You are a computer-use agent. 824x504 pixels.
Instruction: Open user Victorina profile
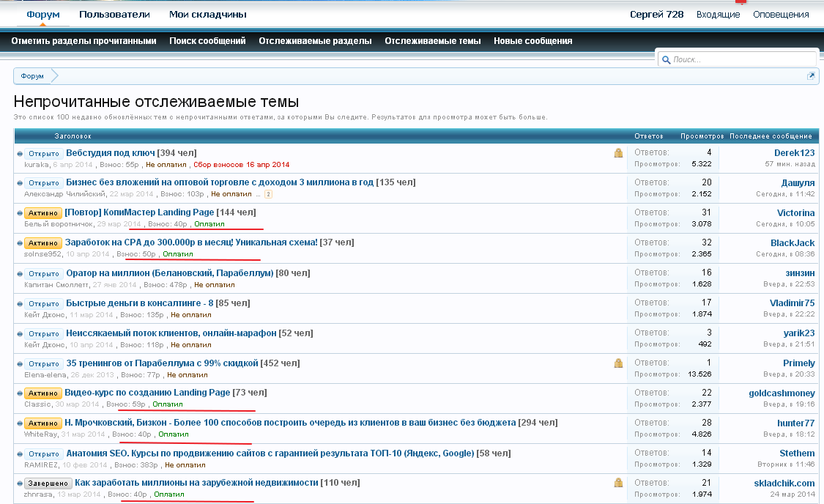click(x=795, y=213)
